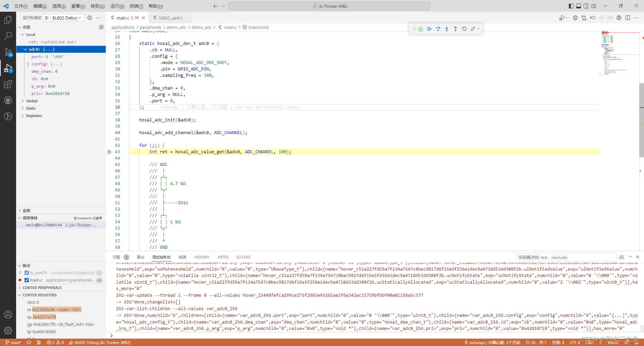
Task: Go back with the navigation arrow
Action: (x=215, y=6)
